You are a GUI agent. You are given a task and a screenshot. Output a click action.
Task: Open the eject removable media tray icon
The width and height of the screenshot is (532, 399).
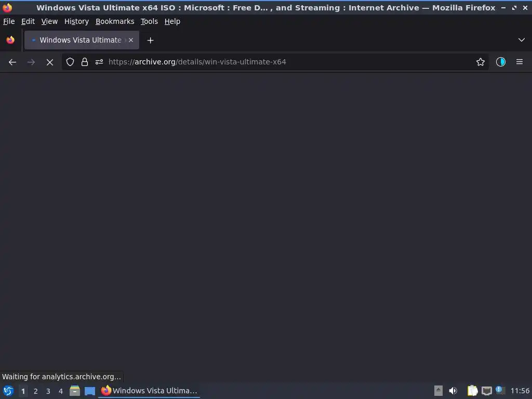pos(438,391)
